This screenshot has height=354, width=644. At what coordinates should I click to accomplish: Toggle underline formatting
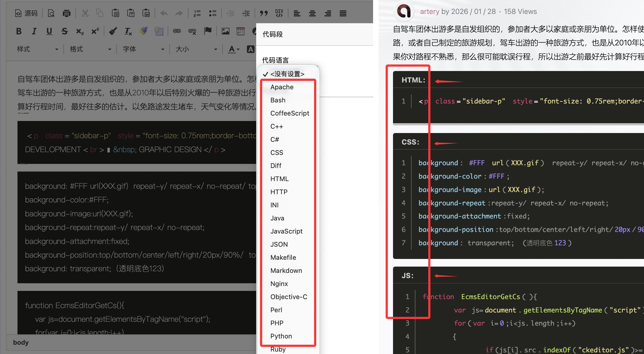coord(49,31)
